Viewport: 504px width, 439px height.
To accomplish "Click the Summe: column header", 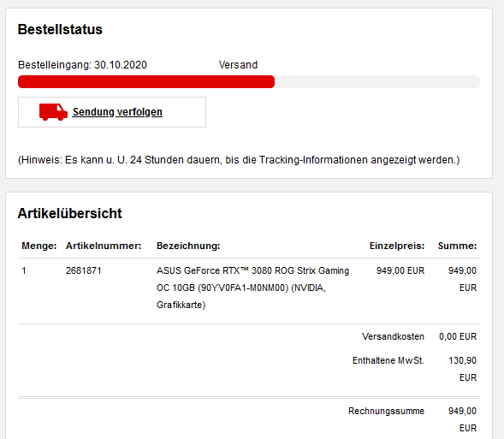I will click(x=457, y=246).
